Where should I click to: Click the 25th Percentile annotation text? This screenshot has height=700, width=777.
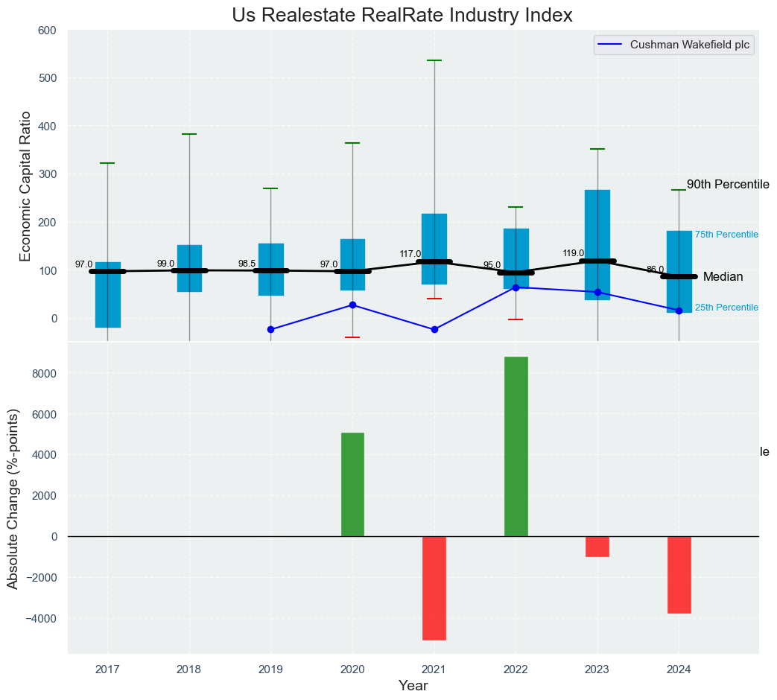pos(726,308)
